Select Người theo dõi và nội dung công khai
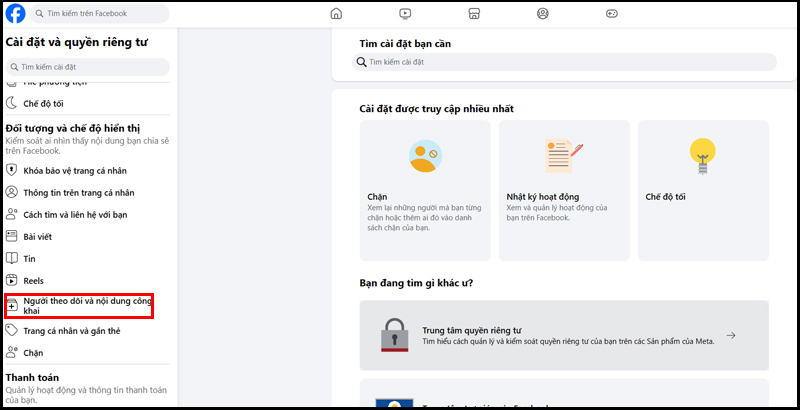This screenshot has width=800, height=410. click(x=78, y=305)
